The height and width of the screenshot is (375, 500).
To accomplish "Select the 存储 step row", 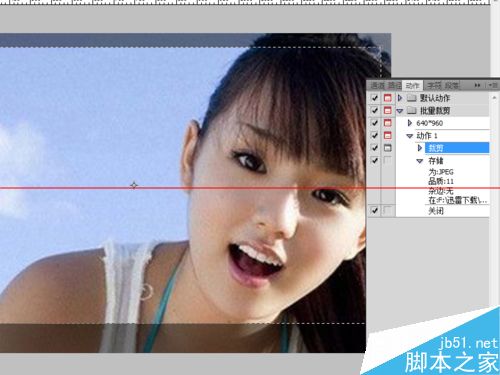I will pos(442,161).
